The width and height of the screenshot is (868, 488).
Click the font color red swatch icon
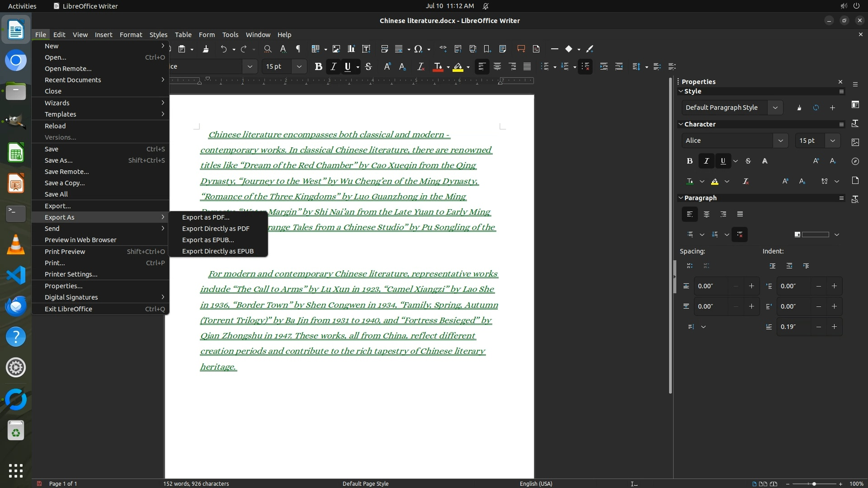[x=438, y=67]
